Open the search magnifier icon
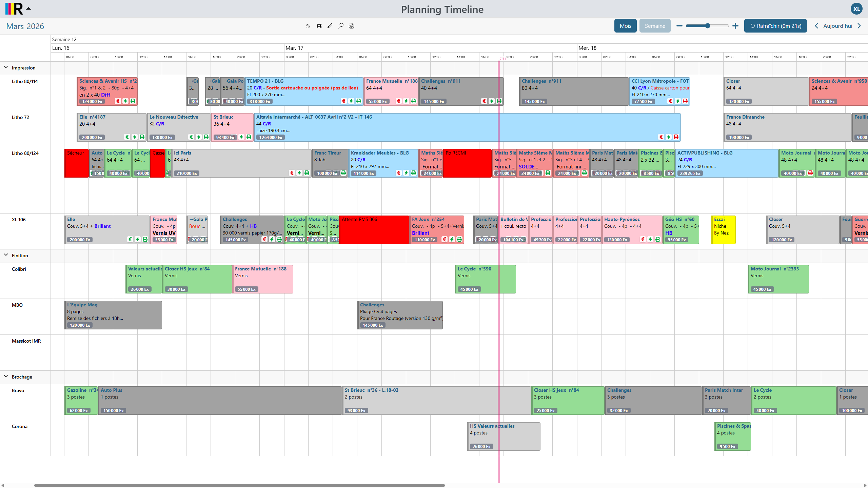Screen dimensions: 868x488 341,25
